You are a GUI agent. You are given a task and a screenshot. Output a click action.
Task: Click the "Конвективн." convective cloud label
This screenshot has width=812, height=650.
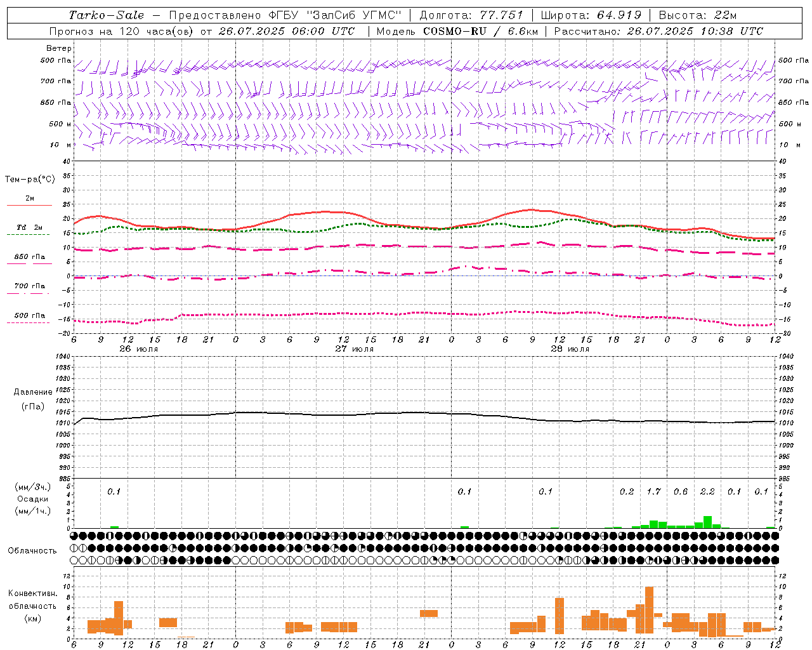tap(33, 594)
